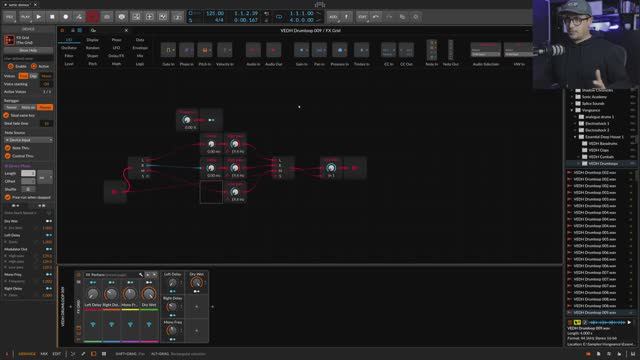Viewport: 640px width, 360px height.
Task: Click the Length input field
Action: pyautogui.click(x=28, y=173)
